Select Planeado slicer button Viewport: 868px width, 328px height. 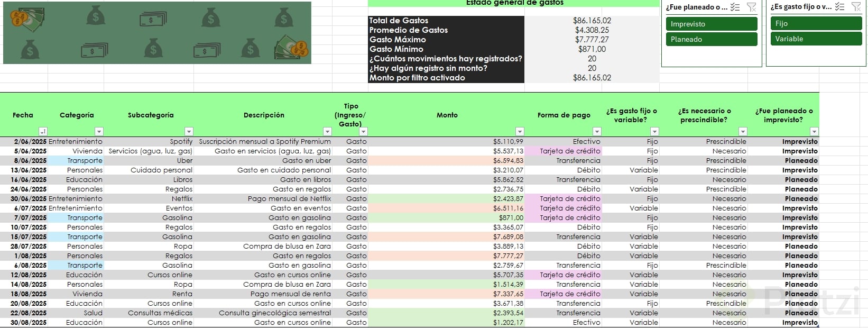point(711,39)
